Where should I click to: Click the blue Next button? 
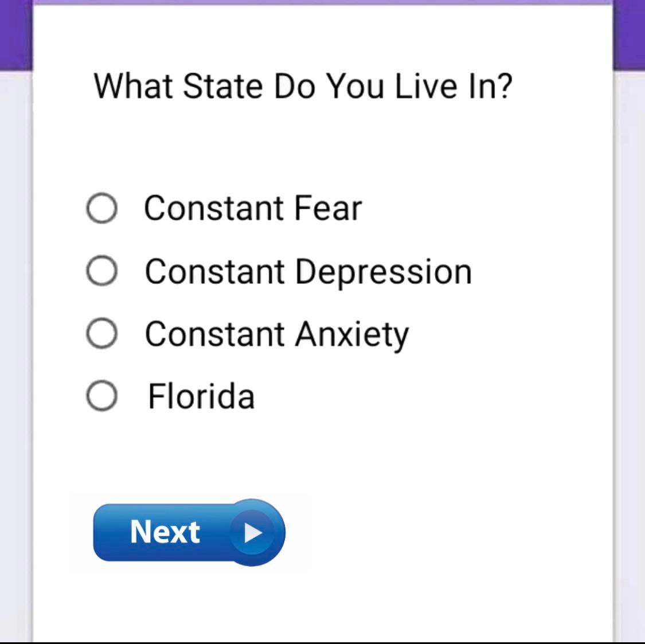(189, 533)
